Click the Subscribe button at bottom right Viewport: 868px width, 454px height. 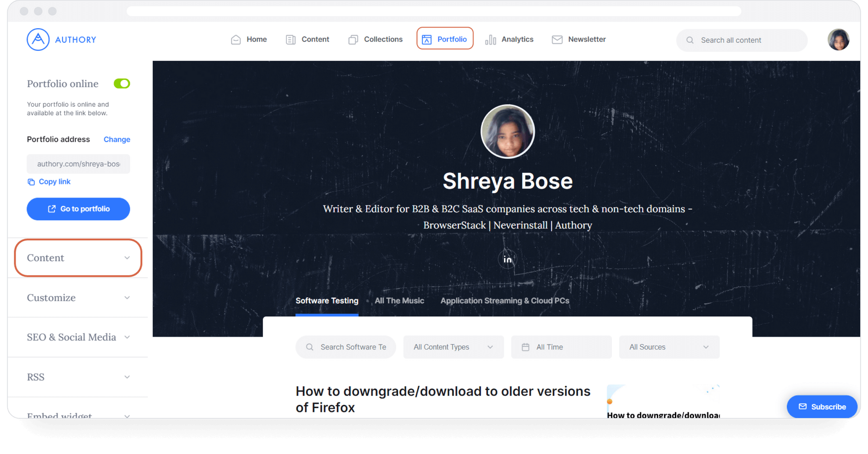point(822,407)
